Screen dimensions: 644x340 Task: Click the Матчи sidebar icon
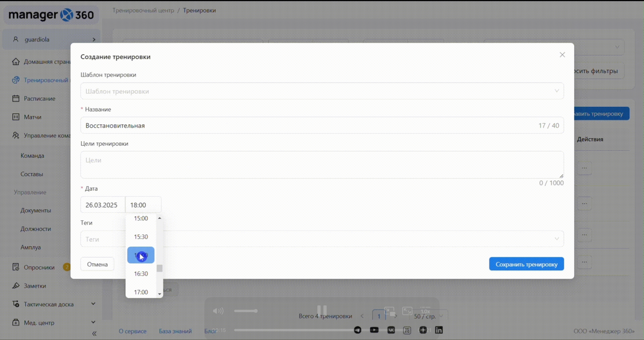[16, 117]
